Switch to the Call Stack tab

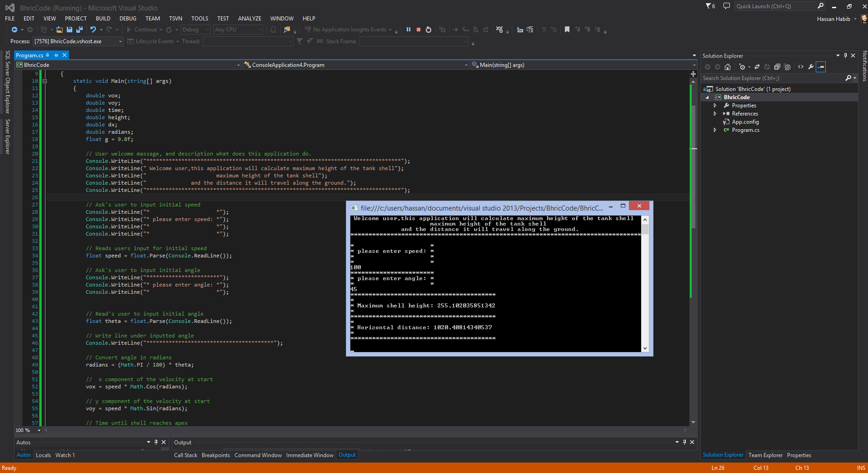[185, 455]
